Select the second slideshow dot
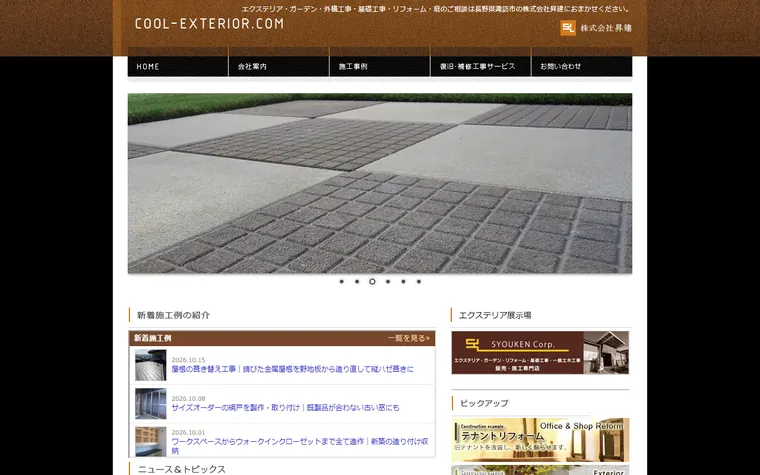This screenshot has height=475, width=760. [x=357, y=282]
